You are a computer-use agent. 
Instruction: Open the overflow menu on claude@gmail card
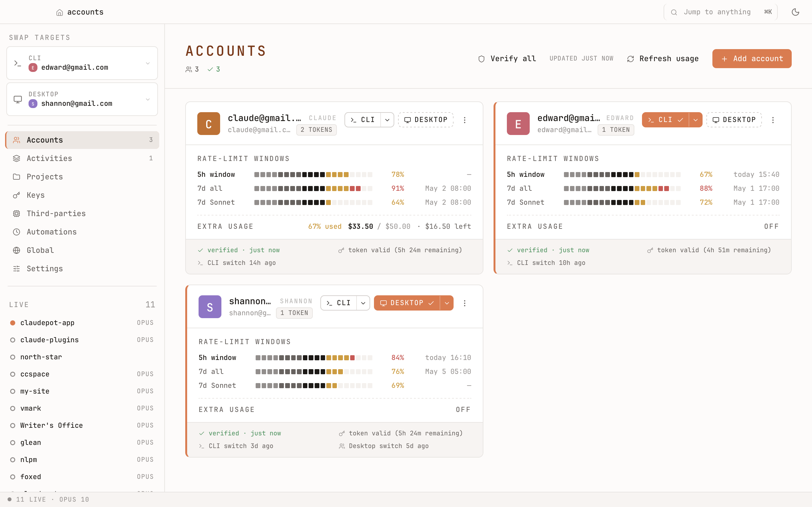(x=465, y=119)
